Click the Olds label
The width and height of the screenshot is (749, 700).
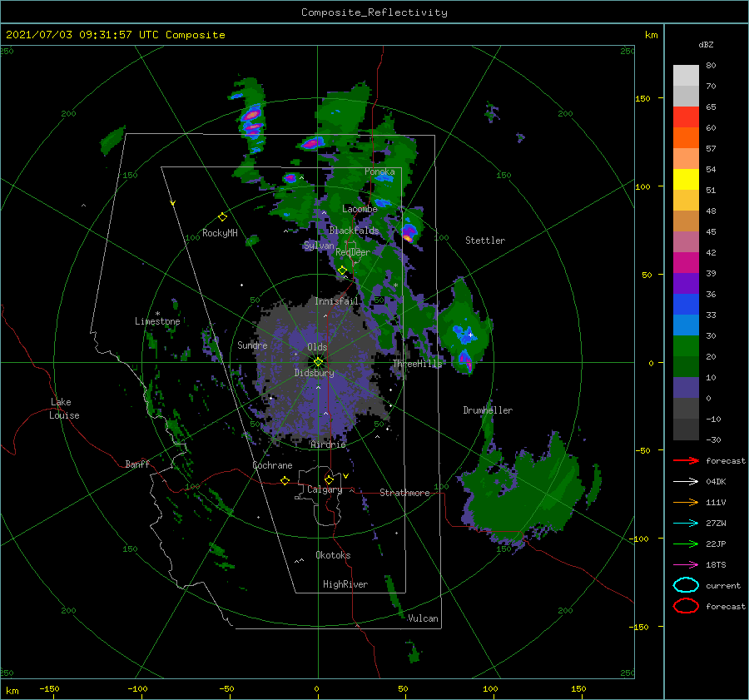[x=317, y=347]
